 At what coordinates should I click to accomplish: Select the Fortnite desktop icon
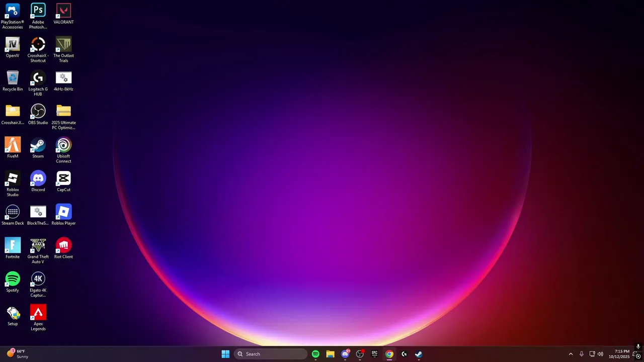[13, 248]
